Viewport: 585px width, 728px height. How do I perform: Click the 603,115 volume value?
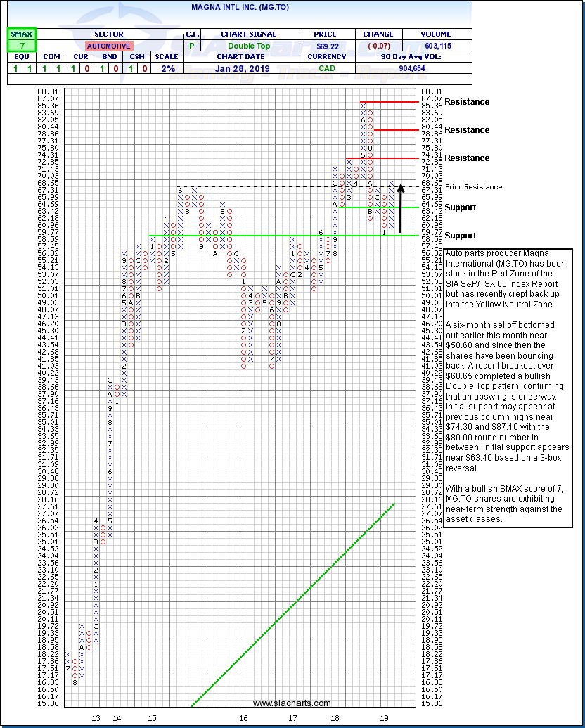pyautogui.click(x=436, y=46)
